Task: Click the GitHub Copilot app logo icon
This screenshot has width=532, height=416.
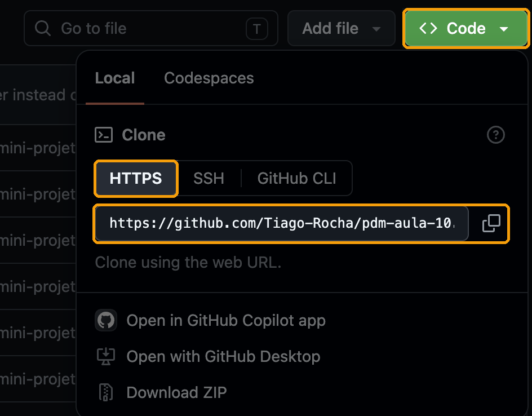Action: (x=106, y=320)
